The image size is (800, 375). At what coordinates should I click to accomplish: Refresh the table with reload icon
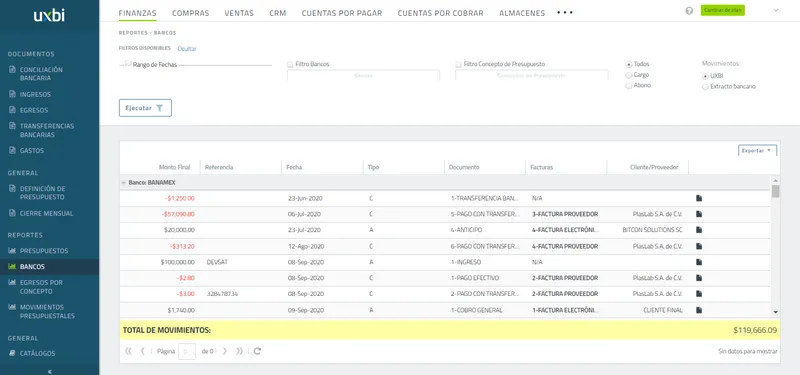257,351
